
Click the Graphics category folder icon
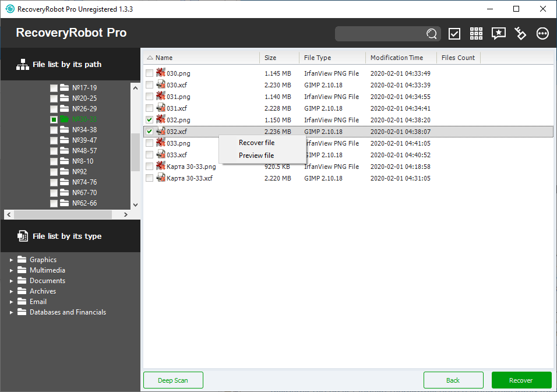22,259
